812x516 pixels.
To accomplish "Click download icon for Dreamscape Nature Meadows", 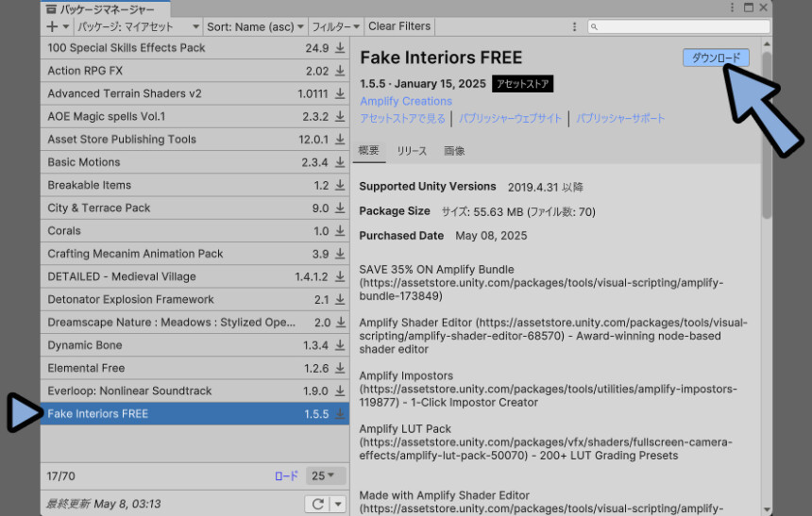I will point(340,322).
